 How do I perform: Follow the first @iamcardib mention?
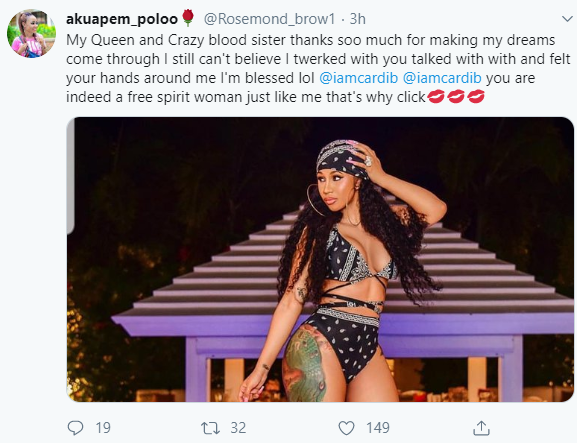click(359, 78)
